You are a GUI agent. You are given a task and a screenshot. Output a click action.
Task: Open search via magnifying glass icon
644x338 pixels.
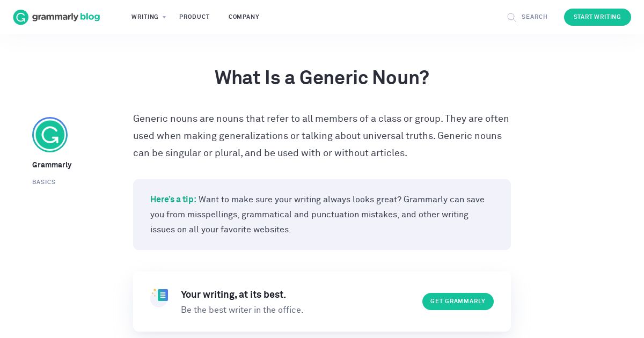(x=512, y=17)
